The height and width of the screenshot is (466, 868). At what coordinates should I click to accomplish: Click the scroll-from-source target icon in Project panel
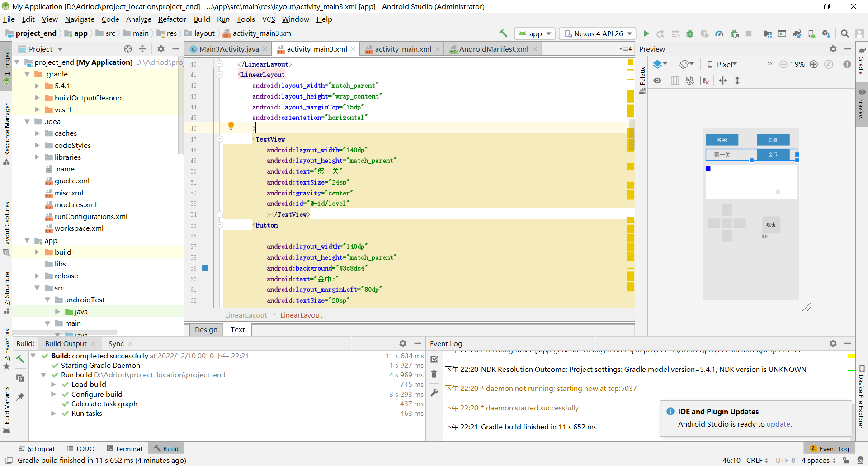pyautogui.click(x=128, y=49)
